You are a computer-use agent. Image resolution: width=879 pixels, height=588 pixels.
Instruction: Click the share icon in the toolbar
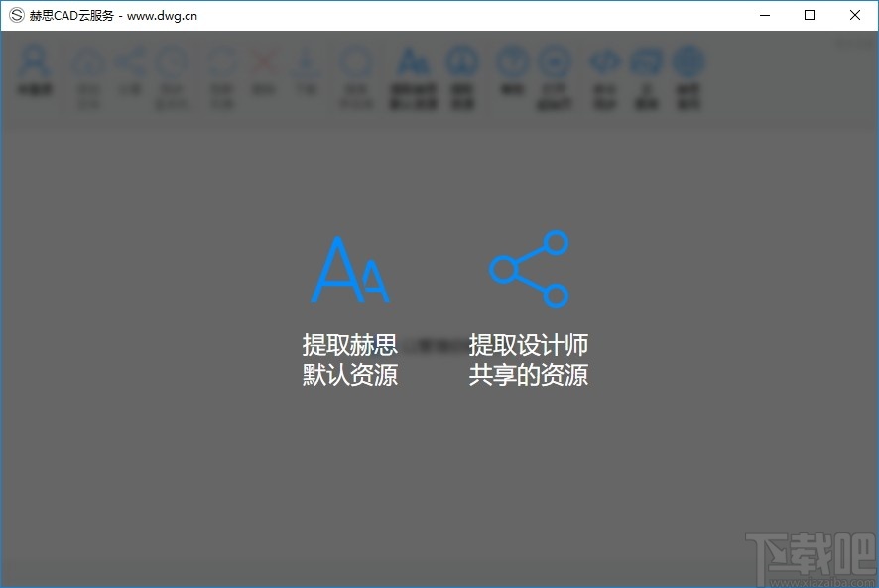tap(134, 61)
